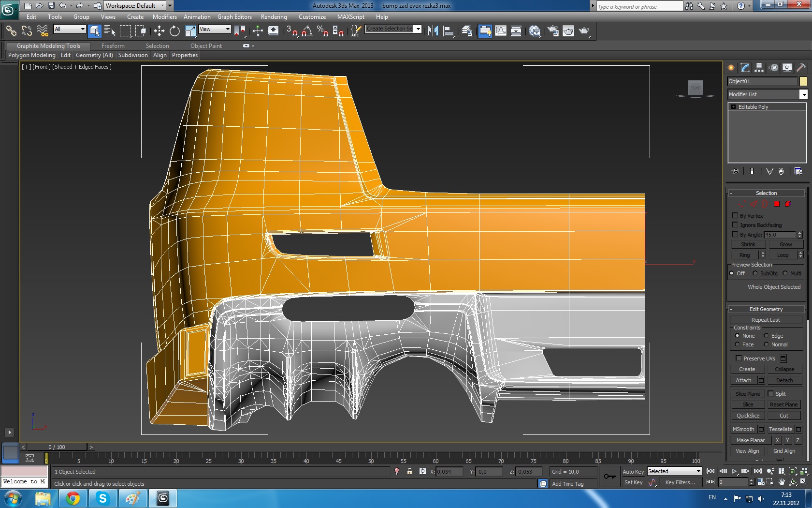Open Select by Name dialog
The width and height of the screenshot is (812, 508).
(x=110, y=31)
